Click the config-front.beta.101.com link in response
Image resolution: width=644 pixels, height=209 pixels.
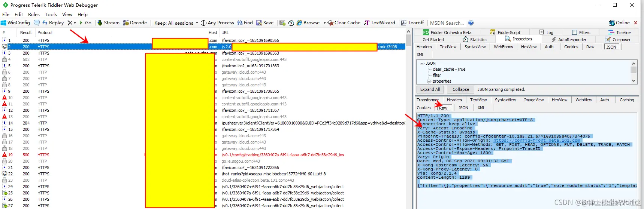point(536,141)
